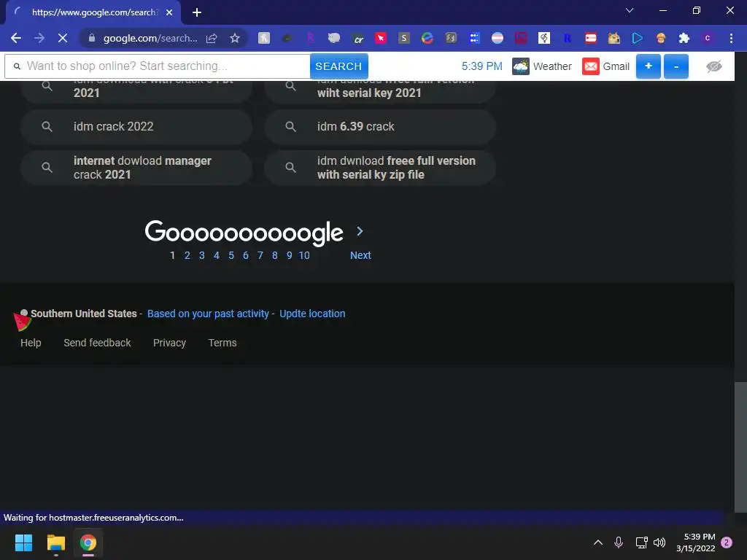The width and height of the screenshot is (747, 560).
Task: Open the Privacy footer link
Action: point(169,343)
